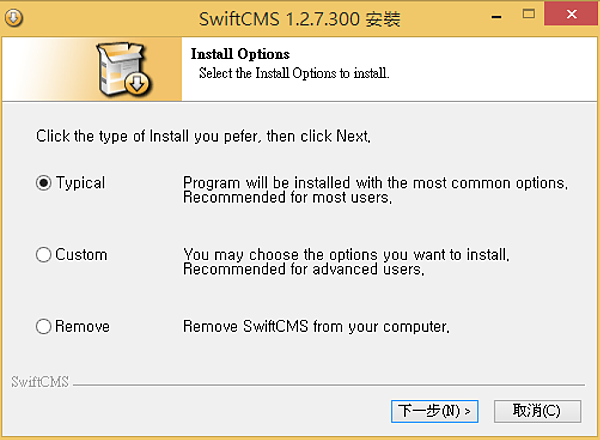
Task: Cancel setup with the 取消(C) button
Action: (x=537, y=411)
